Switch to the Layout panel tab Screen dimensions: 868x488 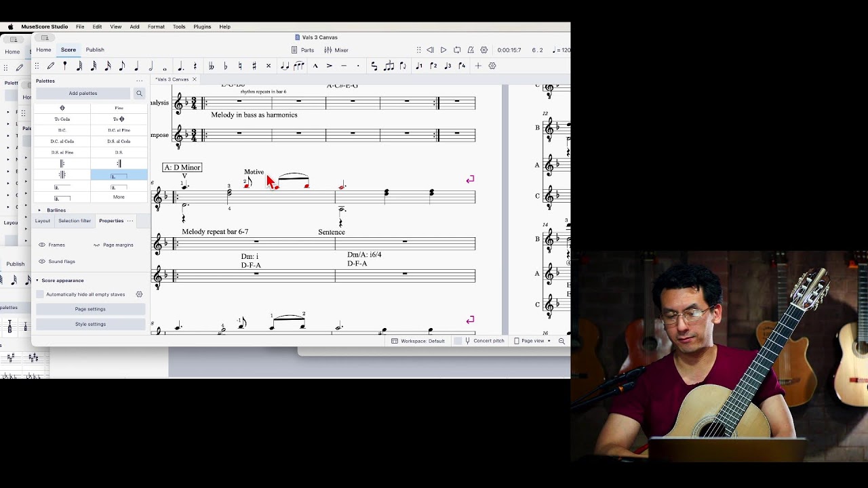click(42, 220)
